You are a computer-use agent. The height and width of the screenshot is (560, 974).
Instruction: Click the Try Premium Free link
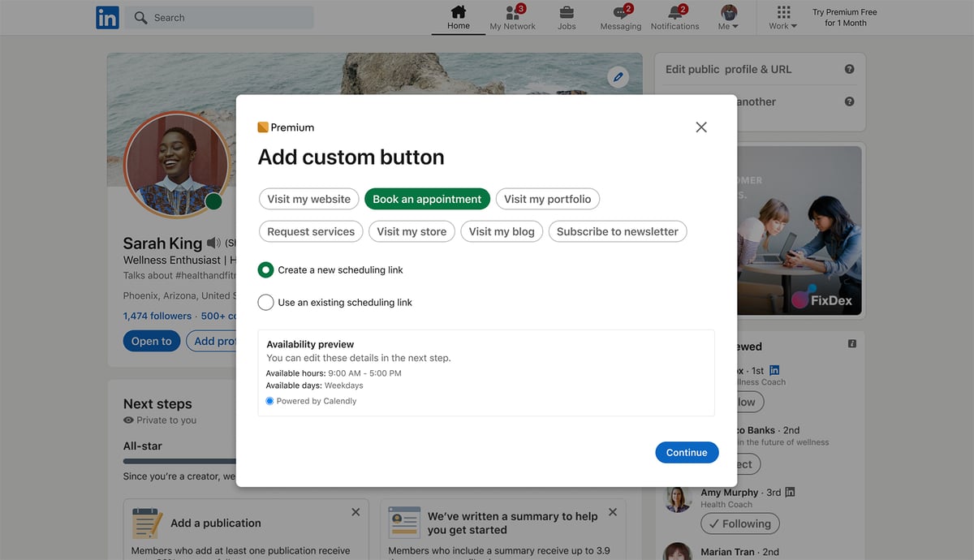coord(845,17)
